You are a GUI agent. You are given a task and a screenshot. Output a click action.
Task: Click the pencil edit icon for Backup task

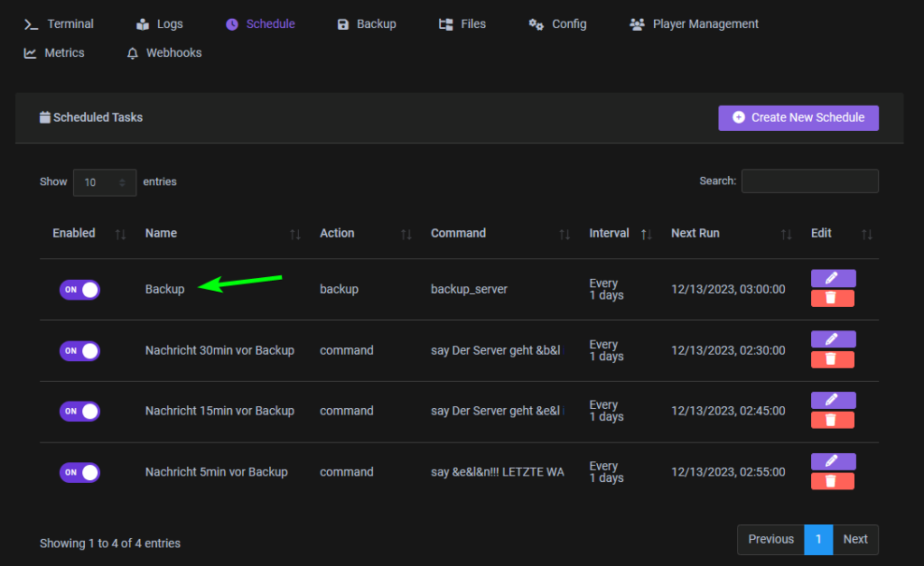833,278
